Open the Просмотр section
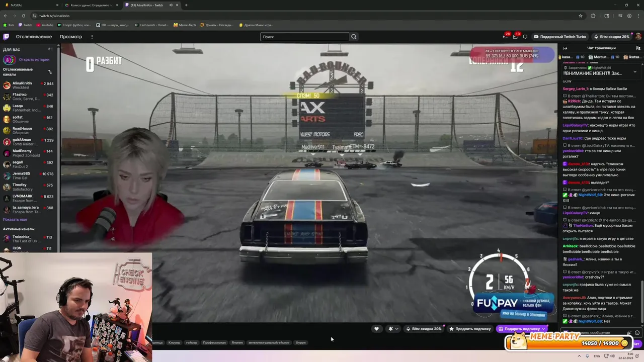The image size is (644, 362). (71, 37)
